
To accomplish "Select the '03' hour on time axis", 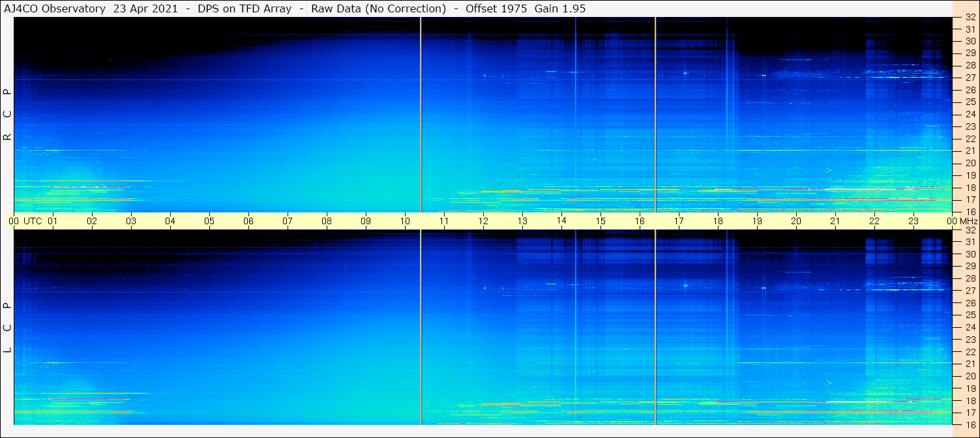I will click(131, 221).
